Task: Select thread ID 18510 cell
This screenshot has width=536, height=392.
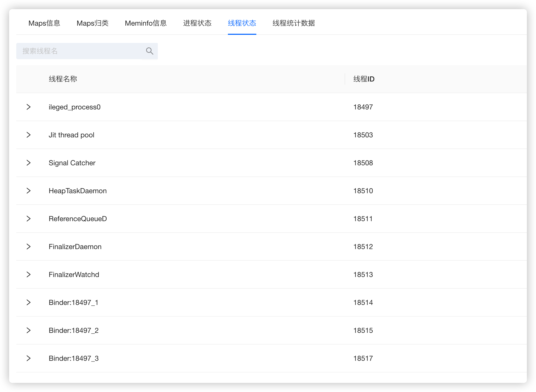Action: click(x=363, y=191)
